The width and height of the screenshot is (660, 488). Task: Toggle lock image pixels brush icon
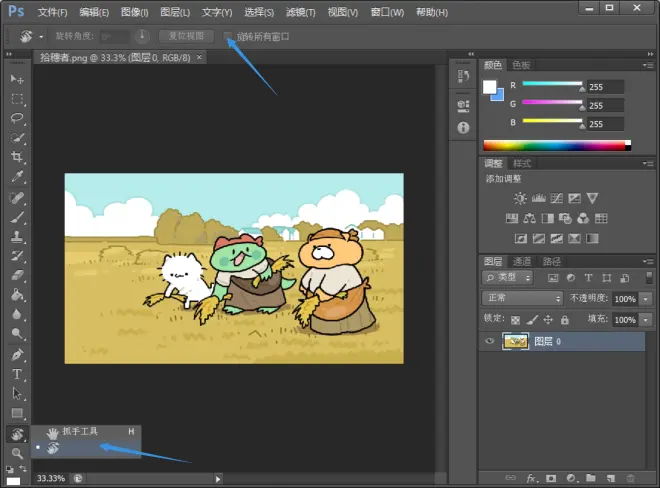[x=532, y=320]
